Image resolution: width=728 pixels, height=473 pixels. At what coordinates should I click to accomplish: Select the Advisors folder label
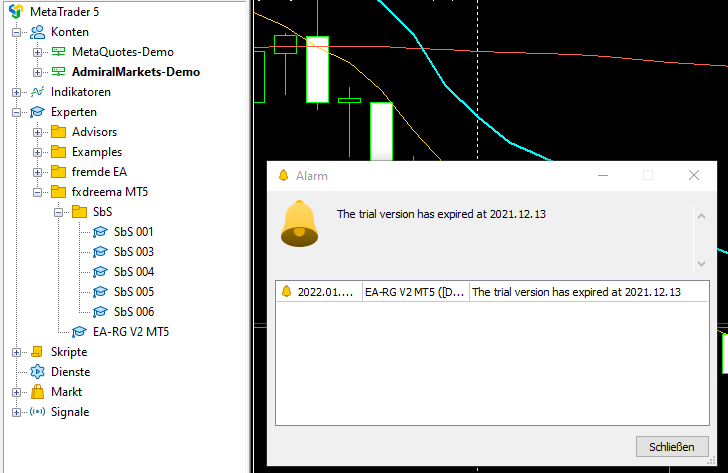point(94,132)
